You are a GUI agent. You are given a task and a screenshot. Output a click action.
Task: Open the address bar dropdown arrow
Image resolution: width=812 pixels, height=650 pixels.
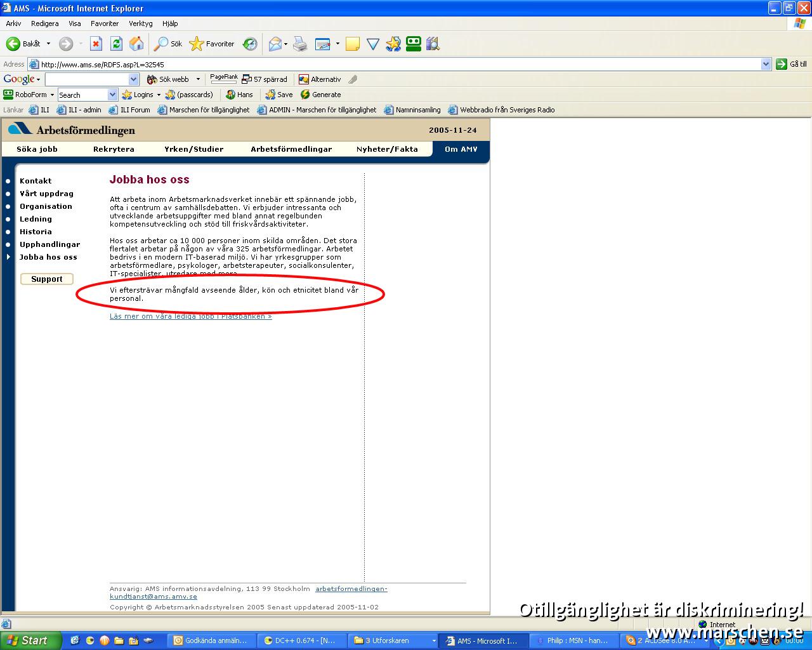766,64
